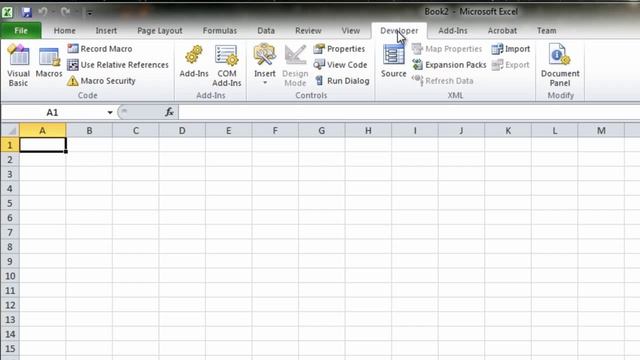Open the Data tab
This screenshot has height=360, width=640.
pos(266,31)
